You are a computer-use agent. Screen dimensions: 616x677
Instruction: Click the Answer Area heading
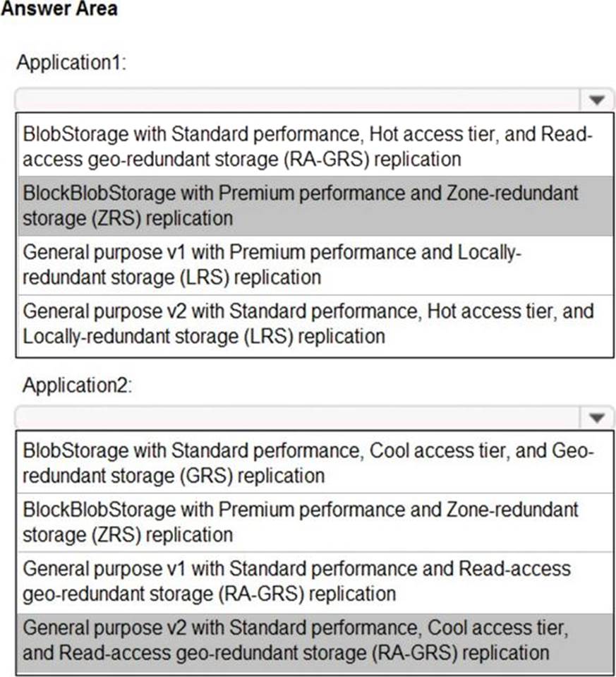(x=59, y=9)
